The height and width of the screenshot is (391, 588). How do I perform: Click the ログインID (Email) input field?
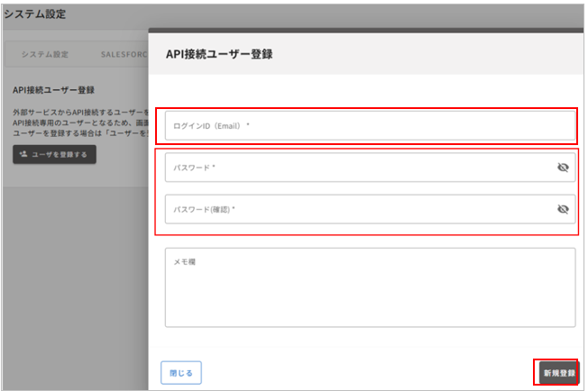point(370,126)
